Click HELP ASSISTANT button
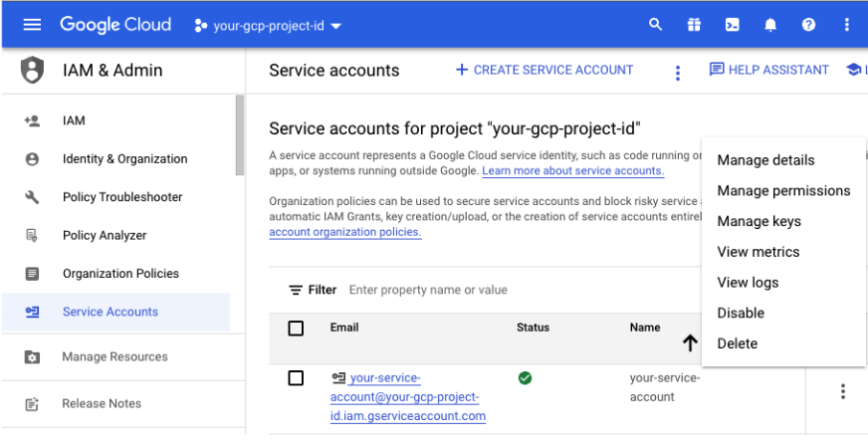This screenshot has height=445, width=868. pyautogui.click(x=768, y=70)
